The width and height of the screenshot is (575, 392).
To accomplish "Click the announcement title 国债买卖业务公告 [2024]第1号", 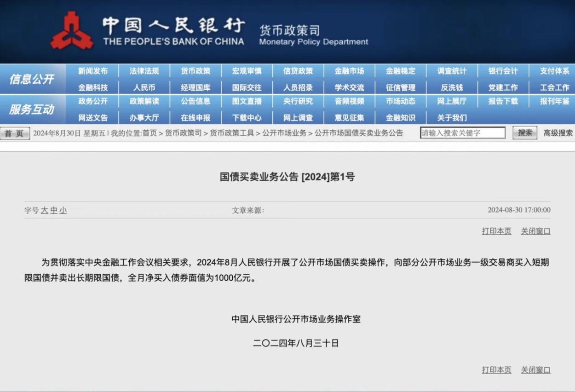I will (287, 177).
